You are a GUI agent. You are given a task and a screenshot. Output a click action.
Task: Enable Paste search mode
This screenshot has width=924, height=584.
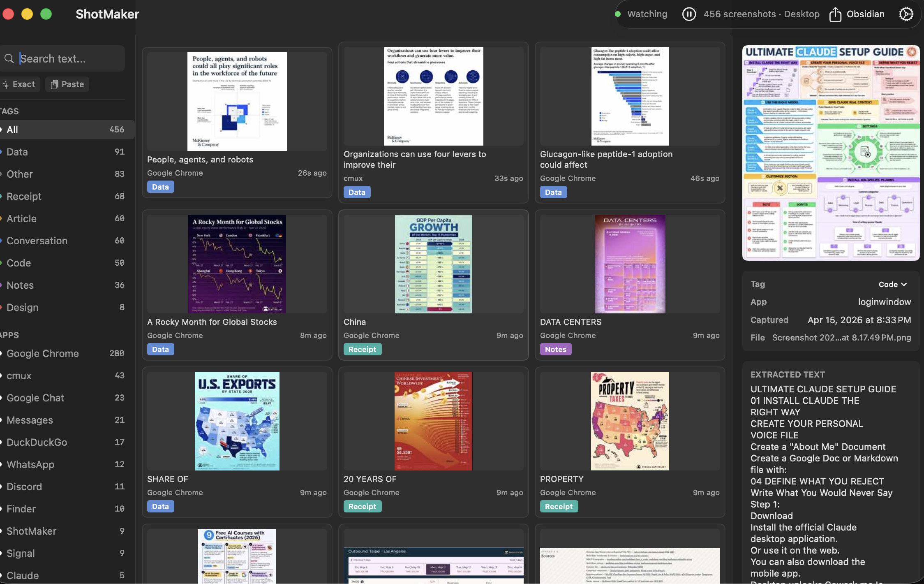[67, 84]
